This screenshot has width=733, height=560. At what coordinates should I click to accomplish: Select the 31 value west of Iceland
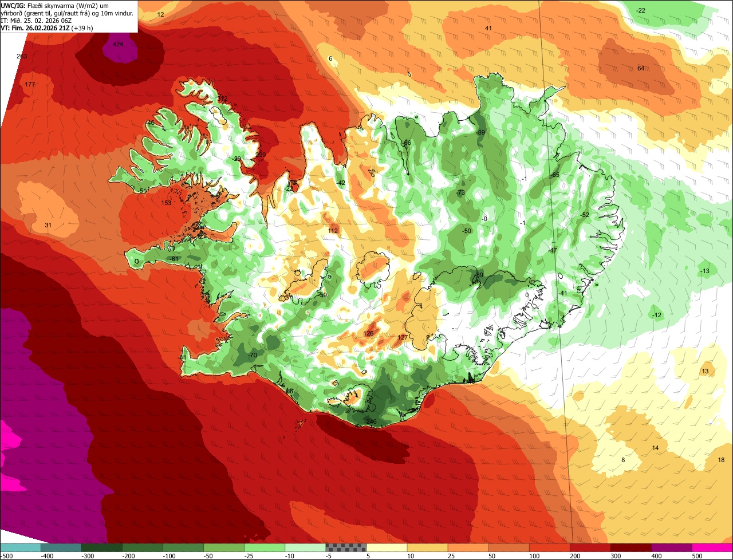pos(48,225)
